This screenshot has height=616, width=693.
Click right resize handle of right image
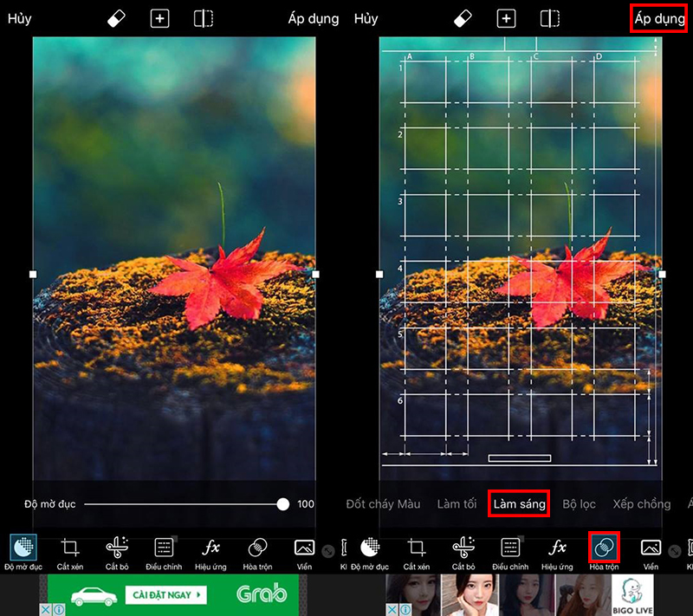[x=662, y=275]
